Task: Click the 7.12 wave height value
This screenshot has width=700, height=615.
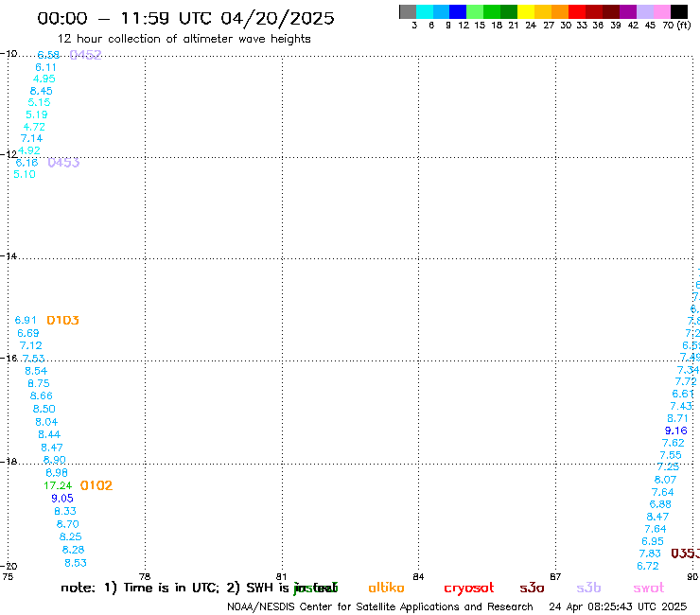Action: pos(31,345)
